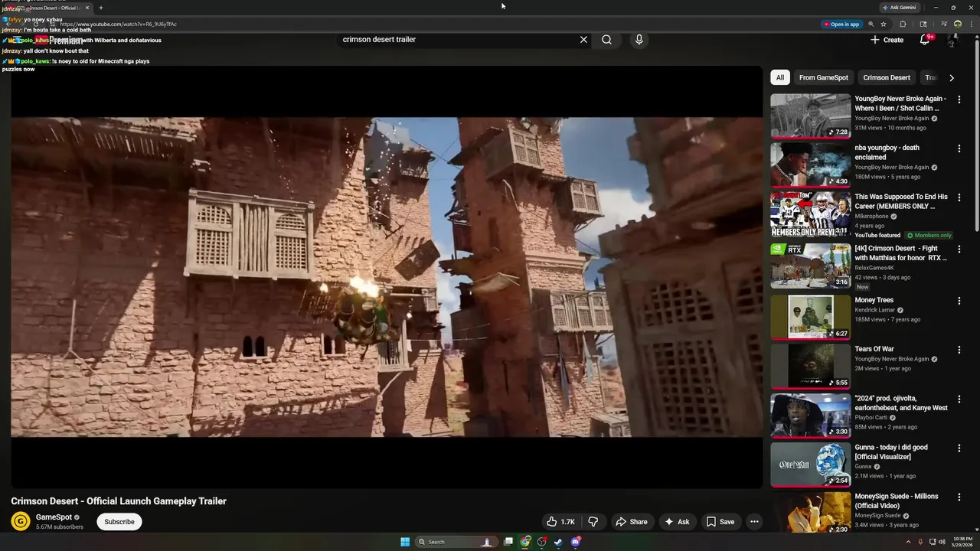Image resolution: width=980 pixels, height=551 pixels.
Task: Click the GameSpot channel name
Action: click(x=54, y=517)
